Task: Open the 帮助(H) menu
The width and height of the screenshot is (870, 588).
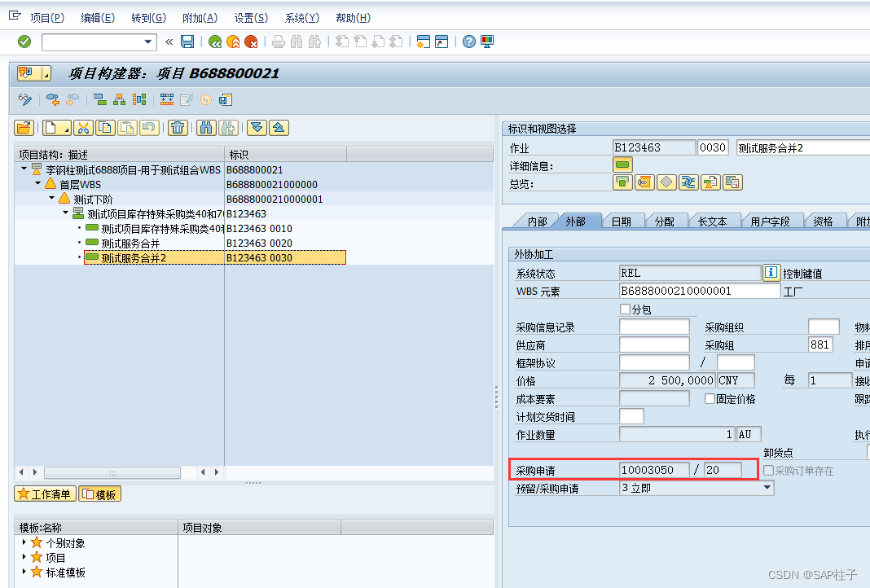Action: [x=353, y=18]
